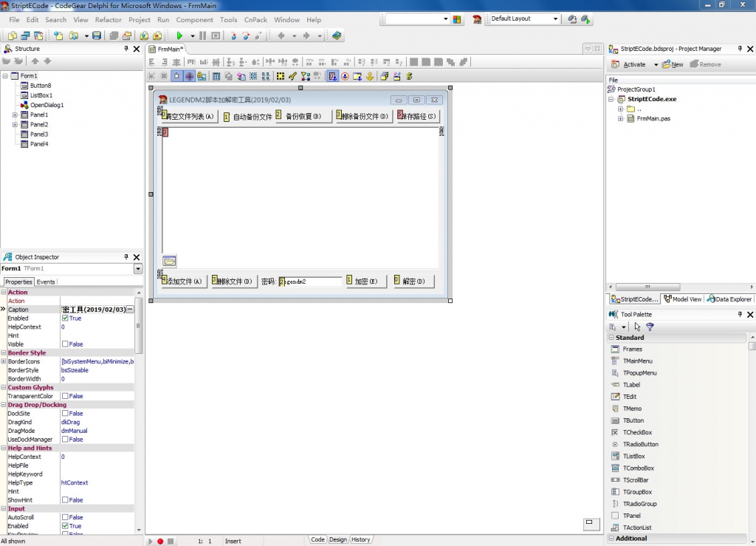This screenshot has height=546, width=756.
Task: Open the Refactor menu
Action: point(108,20)
